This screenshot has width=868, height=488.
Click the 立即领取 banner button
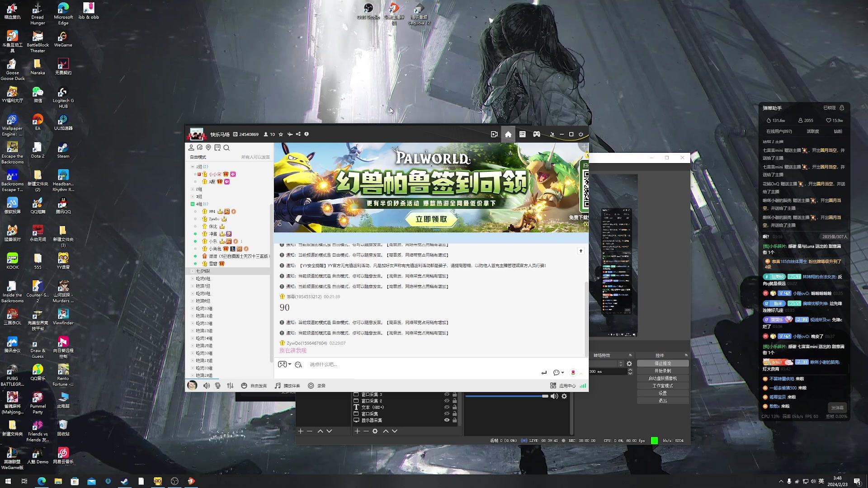pos(431,220)
